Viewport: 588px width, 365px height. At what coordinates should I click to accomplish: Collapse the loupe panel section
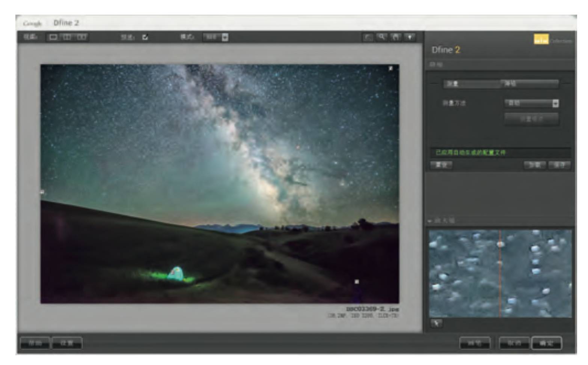430,221
